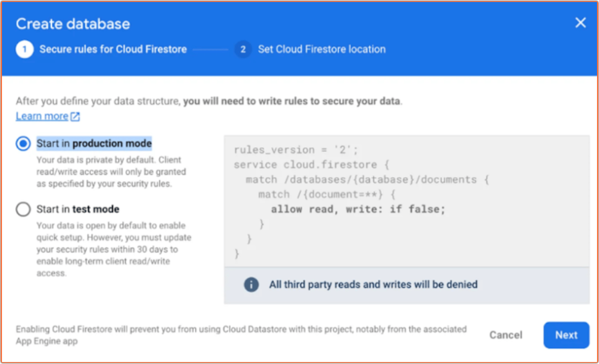Click the production mode description text
This screenshot has height=364, width=599.
click(x=111, y=172)
